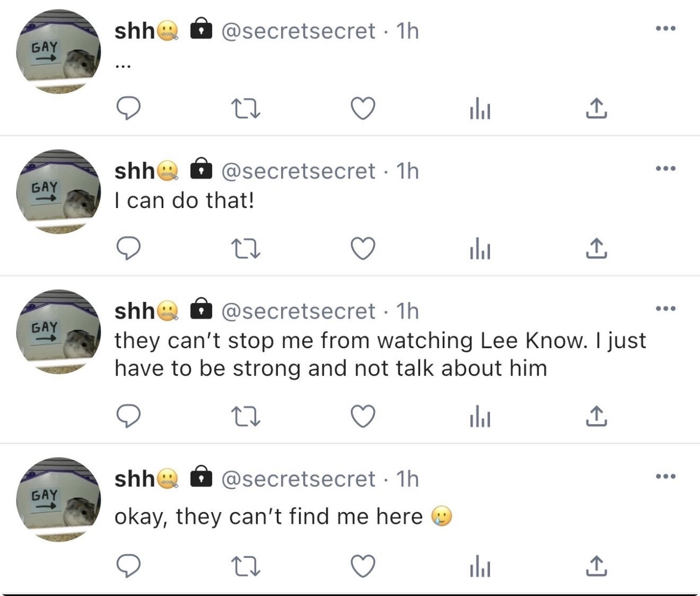Retweet the 'they can't find me here' tweet
Image resolution: width=700 pixels, height=596 pixels.
(246, 566)
